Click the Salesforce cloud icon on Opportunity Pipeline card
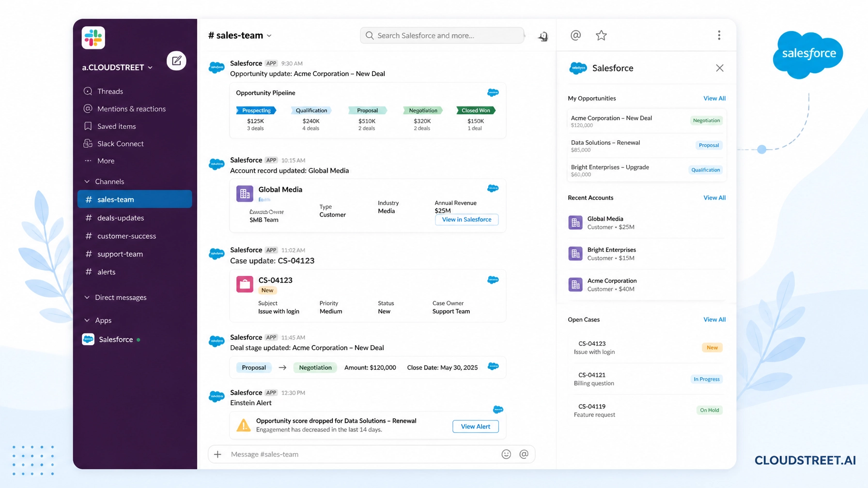 (493, 92)
